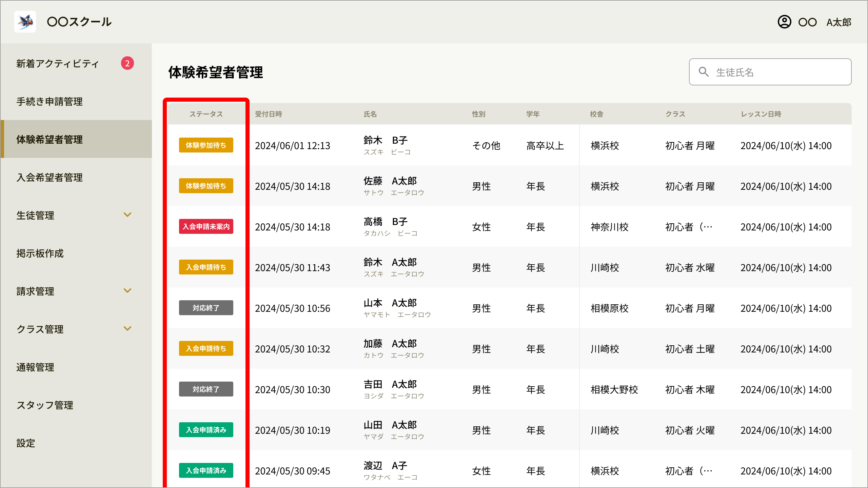Image resolution: width=868 pixels, height=488 pixels.
Task: Click the school logo icon
Action: tap(25, 22)
